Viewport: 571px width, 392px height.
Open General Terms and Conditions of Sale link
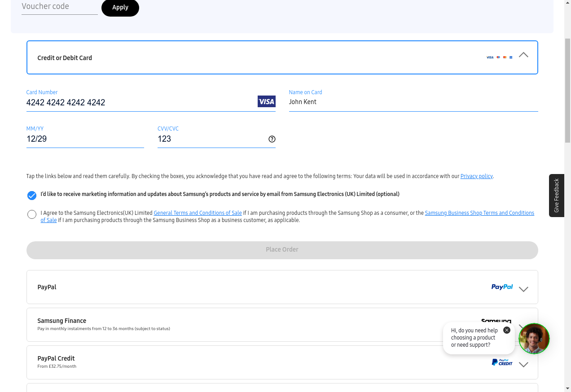click(198, 213)
